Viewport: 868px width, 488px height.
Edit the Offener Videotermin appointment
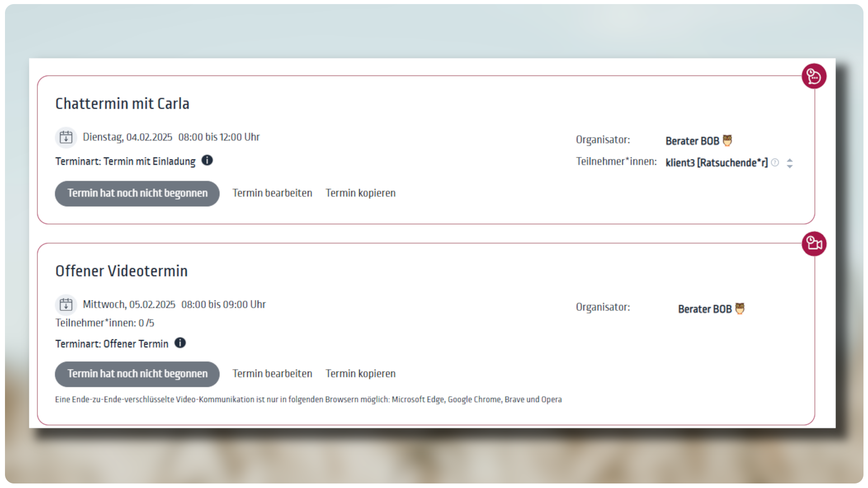(272, 374)
